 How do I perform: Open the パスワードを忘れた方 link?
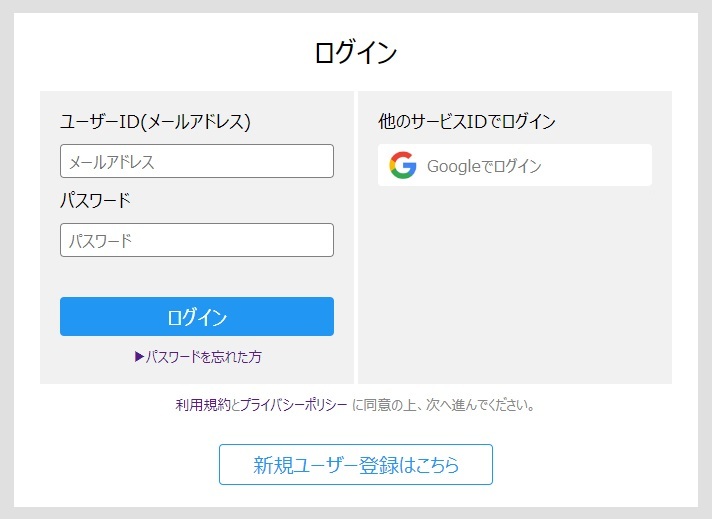pyautogui.click(x=204, y=356)
